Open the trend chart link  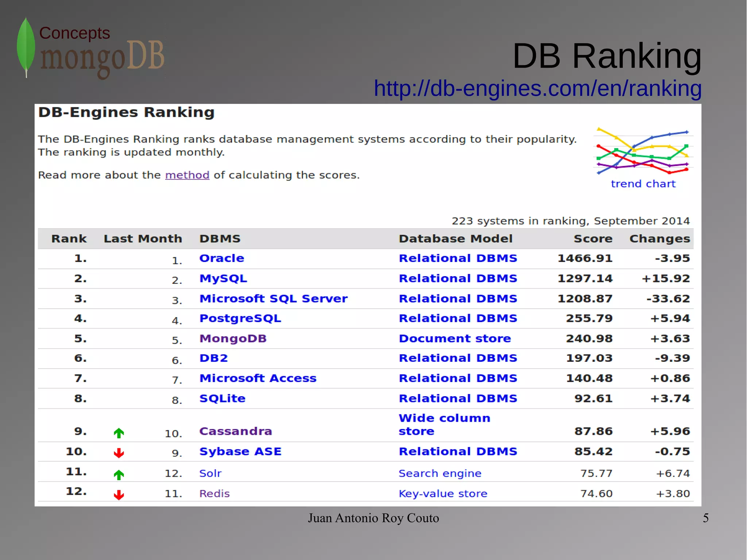click(643, 184)
